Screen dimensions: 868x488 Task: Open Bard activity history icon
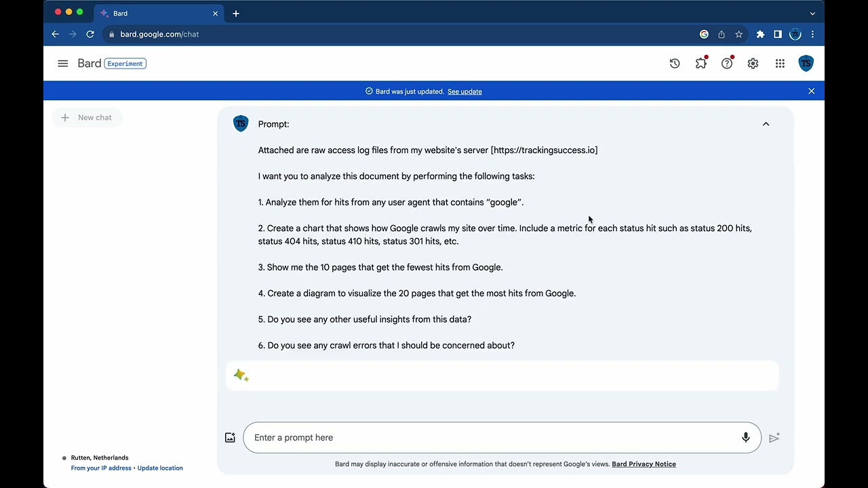coord(675,64)
